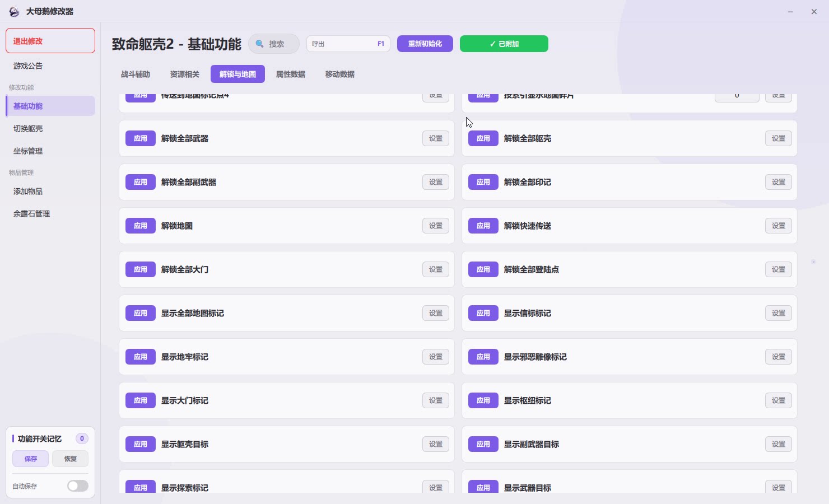Apply 显示全部地图标记

coord(141,313)
